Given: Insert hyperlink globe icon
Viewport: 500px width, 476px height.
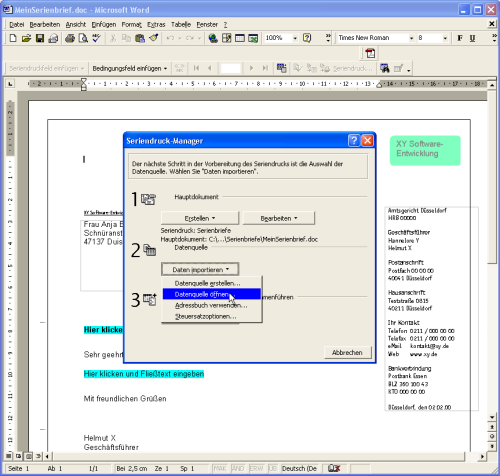Looking at the screenshot, I should (213, 38).
